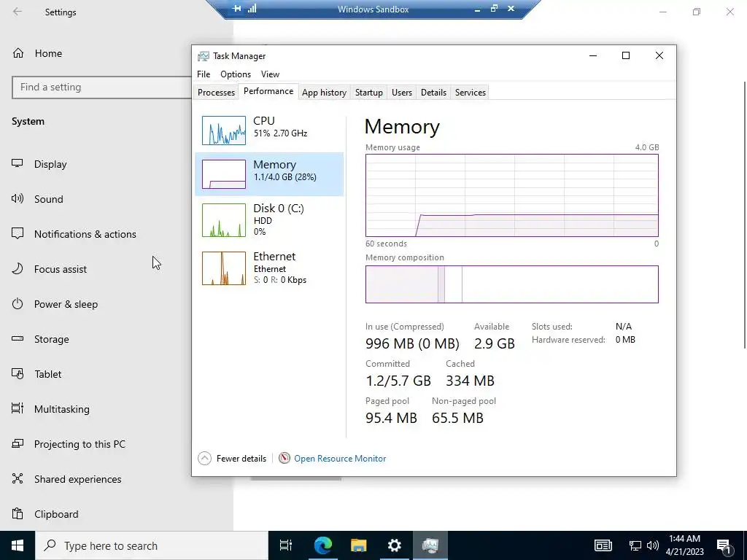
Task: Click the Performance tab
Action: coord(268,91)
